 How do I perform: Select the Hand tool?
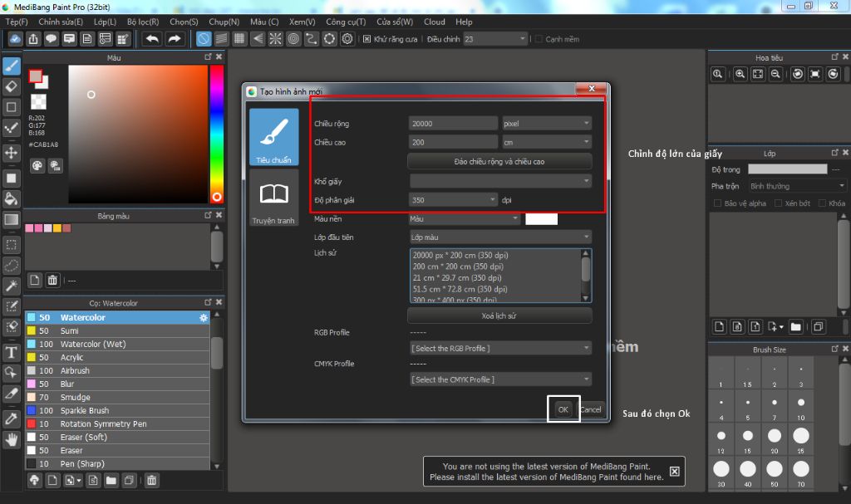[12, 439]
